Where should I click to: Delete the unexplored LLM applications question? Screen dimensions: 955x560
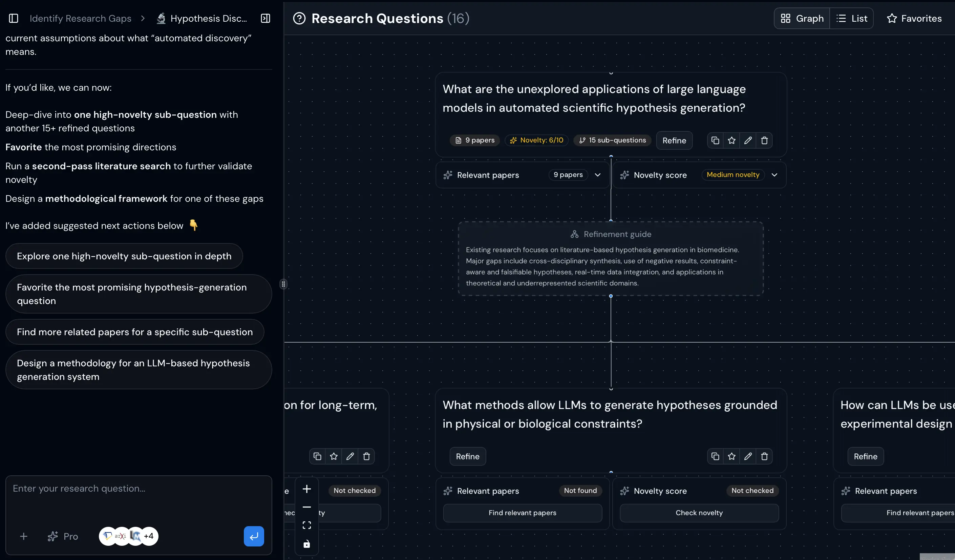point(765,140)
